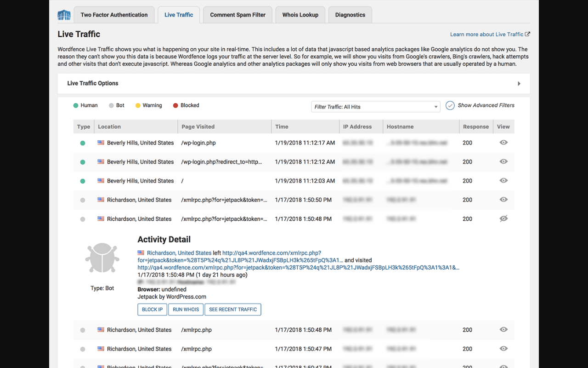Screen dimensions: 588x368
Task: Enable the Show Advanced Filters checkbox
Action: 450,105
